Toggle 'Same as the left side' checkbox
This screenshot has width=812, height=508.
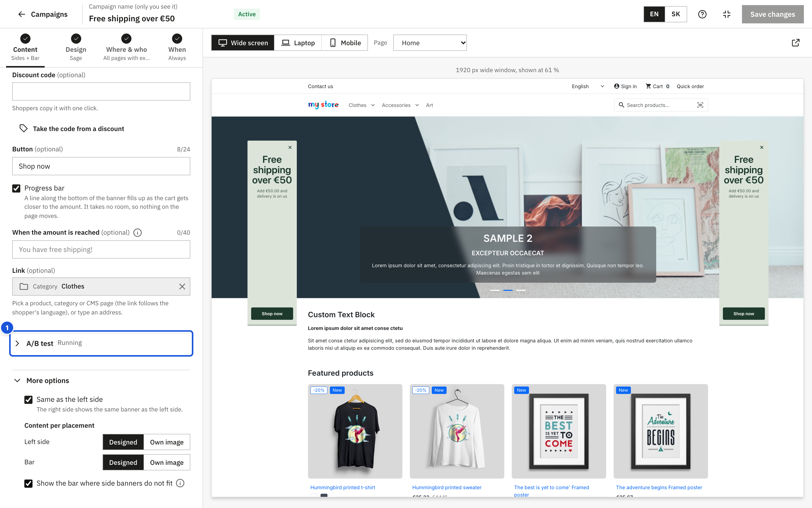(28, 400)
